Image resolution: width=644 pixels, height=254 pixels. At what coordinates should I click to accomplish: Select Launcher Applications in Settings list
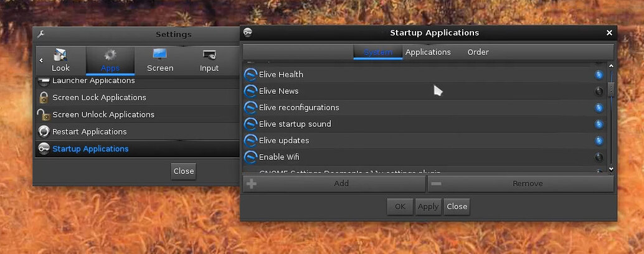[x=137, y=82]
